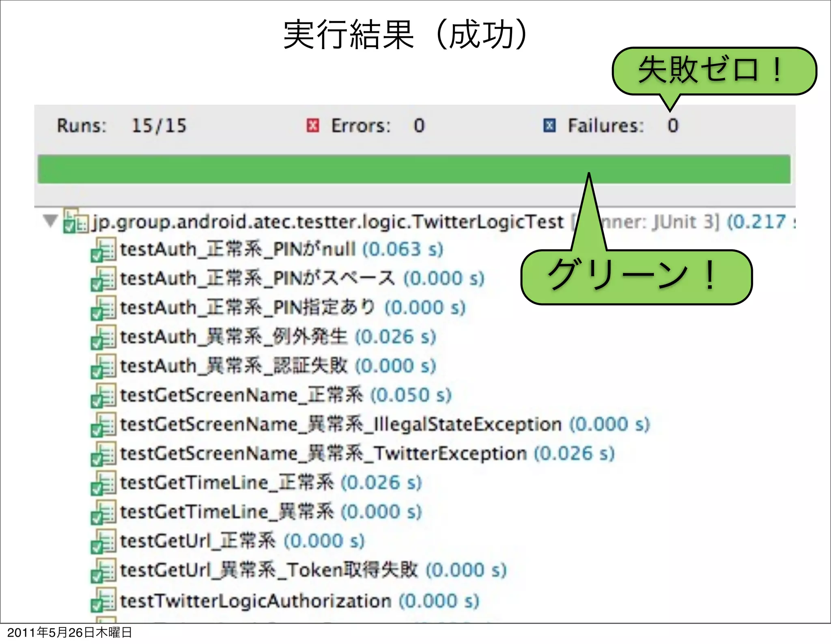Click the test icon beside testAuth_正常系_PINがnull

click(103, 250)
